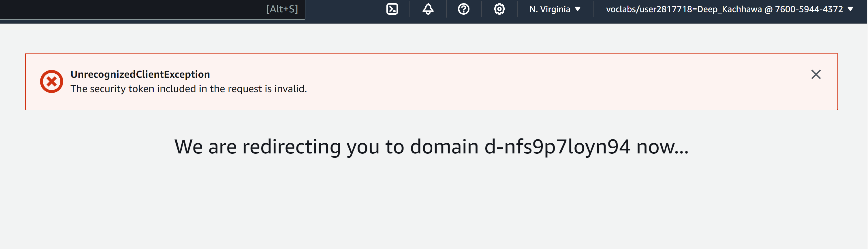
Task: Click the word now… in redirect notice
Action: [x=662, y=147]
